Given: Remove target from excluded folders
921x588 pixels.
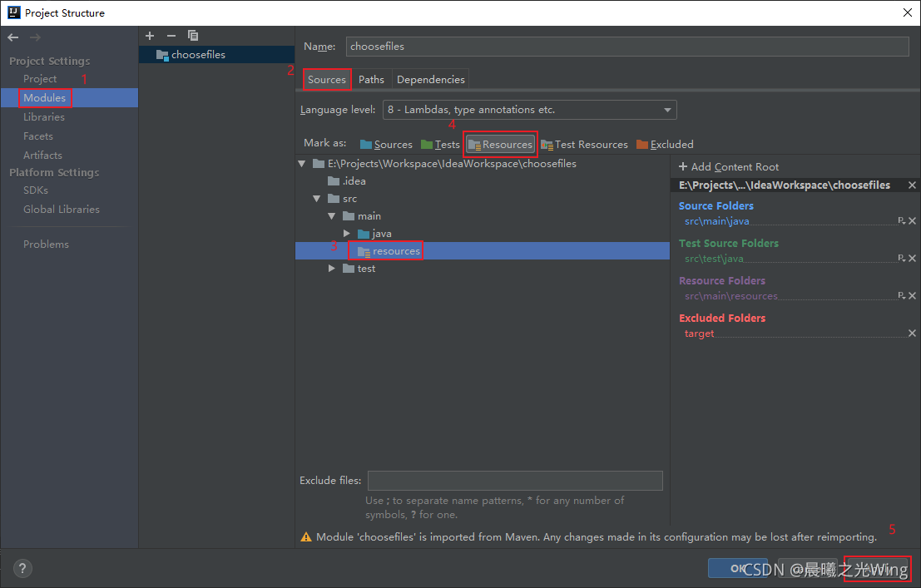Looking at the screenshot, I should 912,333.
